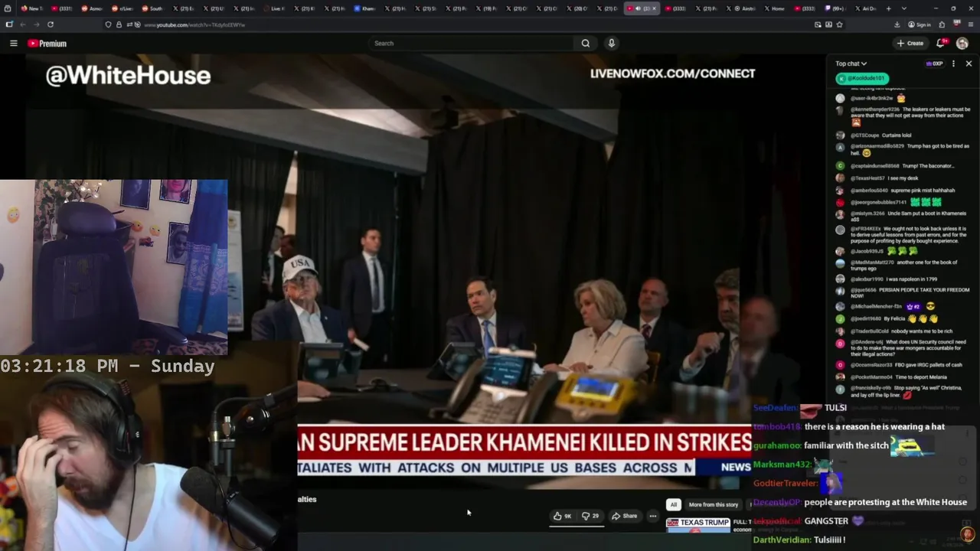Go back in the browser
Viewport: 980px width, 551px height.
click(23, 24)
